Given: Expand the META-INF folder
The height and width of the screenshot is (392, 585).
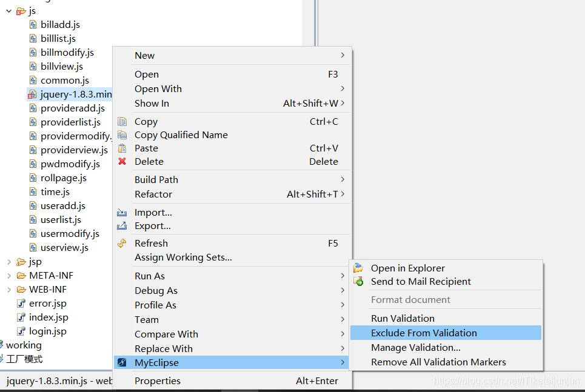Looking at the screenshot, I should 9,276.
